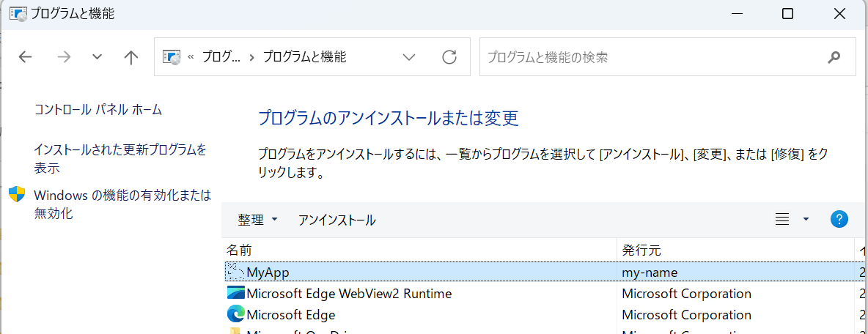The height and width of the screenshot is (334, 868).
Task: Click the forward navigation arrow
Action: 65,57
